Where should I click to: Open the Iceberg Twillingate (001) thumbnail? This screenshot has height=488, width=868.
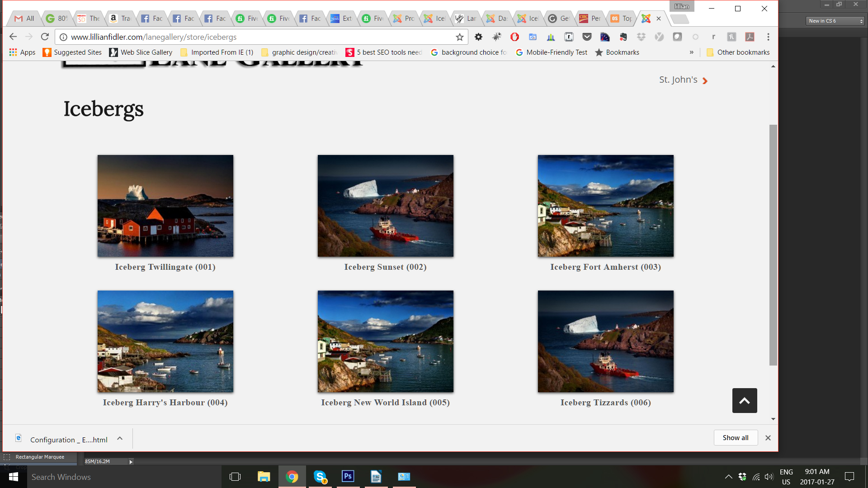click(x=165, y=206)
